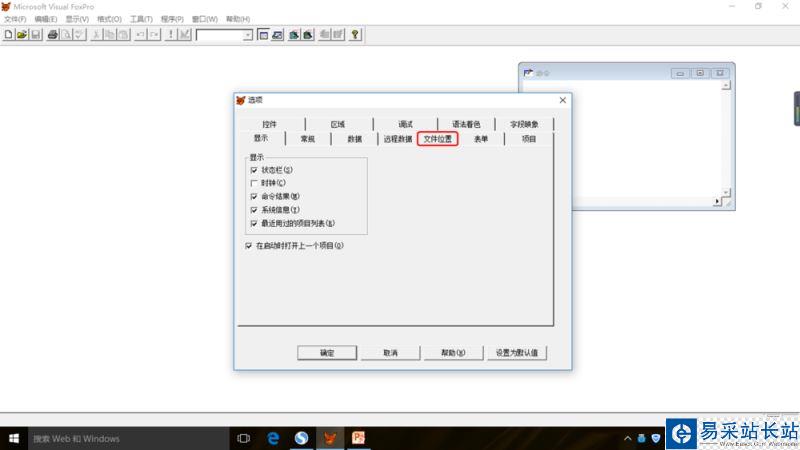Close the 选项 dialog with the X
The width and height of the screenshot is (800, 450).
tap(562, 100)
